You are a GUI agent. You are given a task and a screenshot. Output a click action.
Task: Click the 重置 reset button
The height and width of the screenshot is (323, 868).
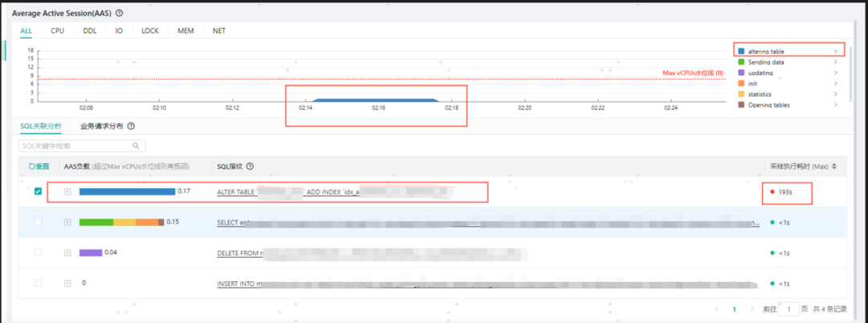(x=39, y=166)
